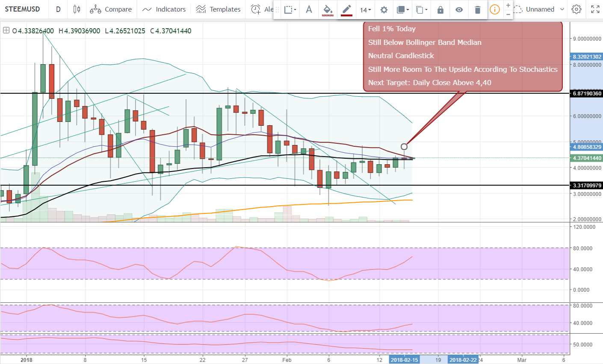This screenshot has width=603, height=364.
Task: Open drawing settings gear in floating toolbar
Action: (x=384, y=9)
